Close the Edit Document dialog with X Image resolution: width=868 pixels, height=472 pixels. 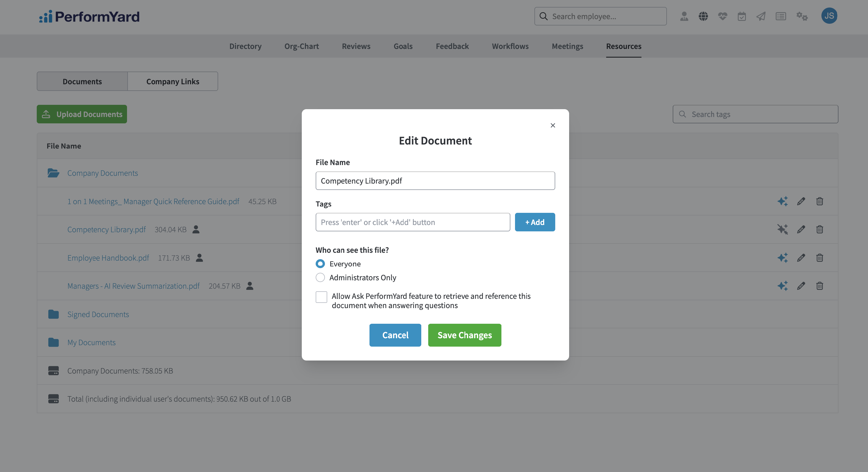[553, 125]
